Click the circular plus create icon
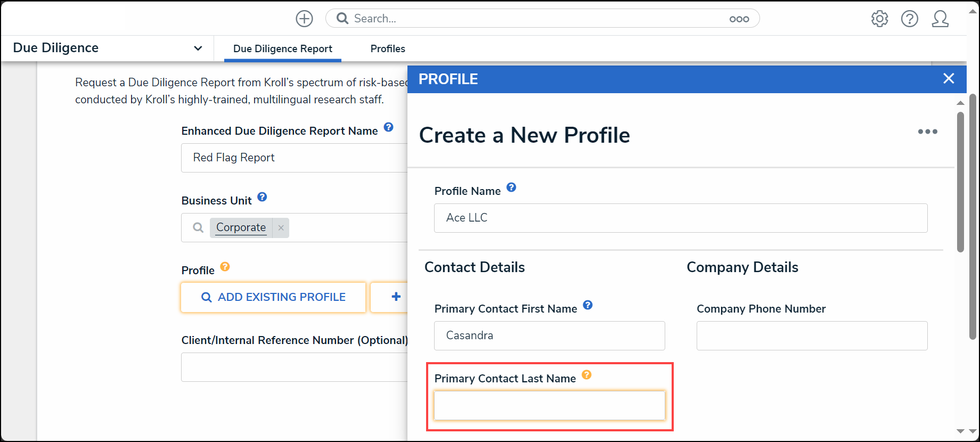This screenshot has height=442, width=980. click(304, 19)
